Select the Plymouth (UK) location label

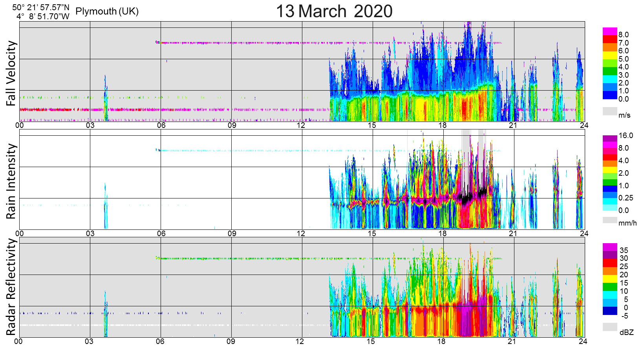click(x=107, y=11)
